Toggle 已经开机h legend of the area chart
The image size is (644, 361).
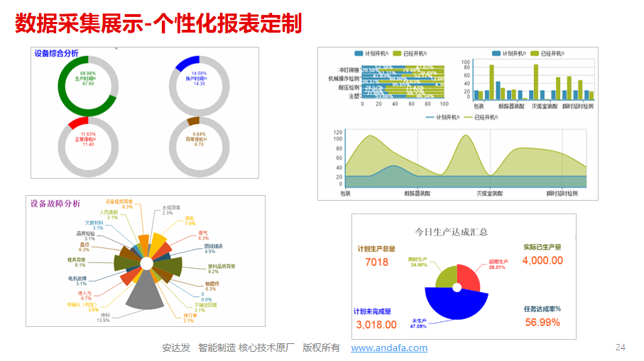(x=479, y=117)
